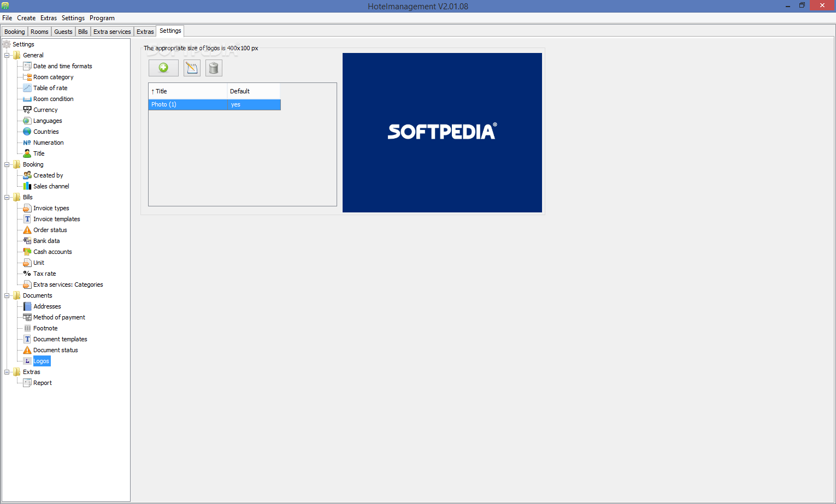Collapse the General tree node

[7, 55]
